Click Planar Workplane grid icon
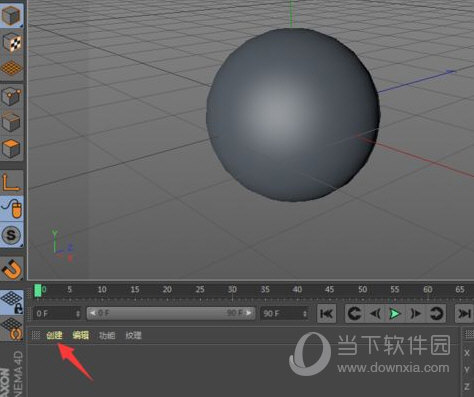This screenshot has height=397, width=474. (x=12, y=328)
